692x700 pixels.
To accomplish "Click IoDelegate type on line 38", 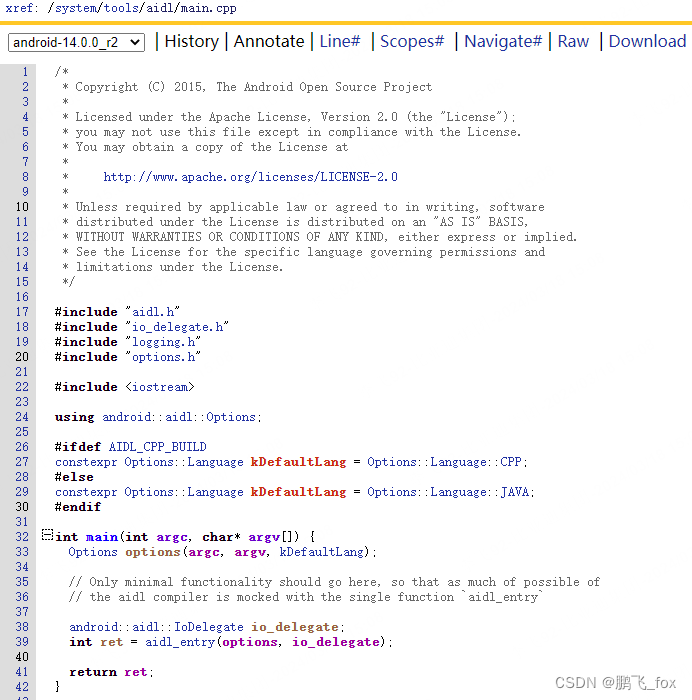I will pyautogui.click(x=208, y=627).
